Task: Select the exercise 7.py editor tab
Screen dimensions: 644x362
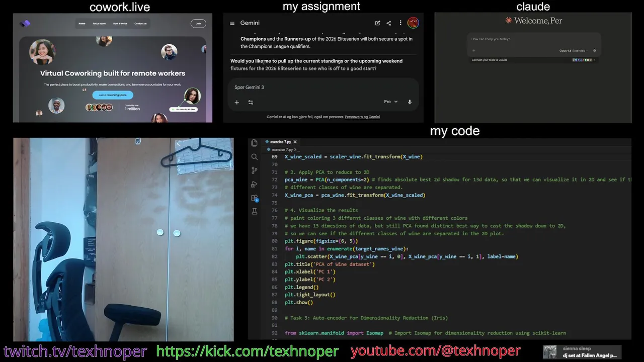Action: tap(281, 142)
